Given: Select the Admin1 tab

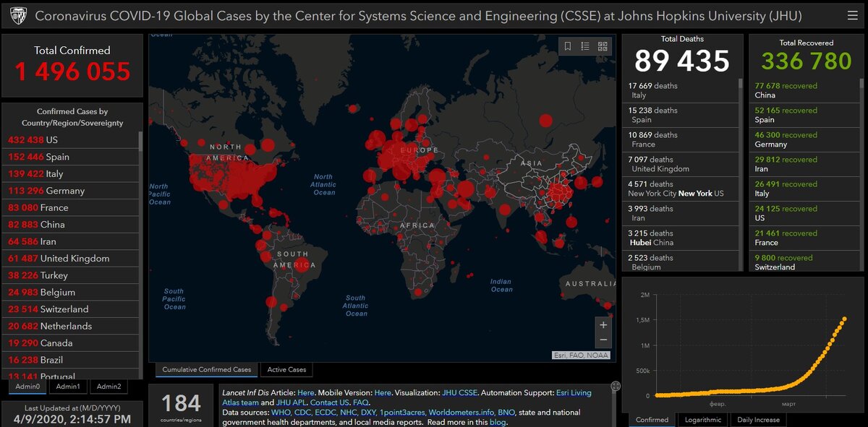Looking at the screenshot, I should coord(68,387).
